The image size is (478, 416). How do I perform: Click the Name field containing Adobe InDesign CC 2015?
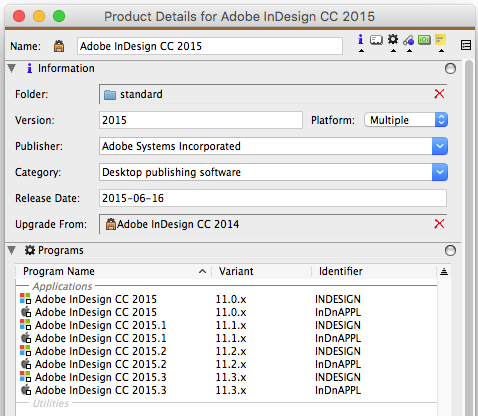(x=210, y=46)
